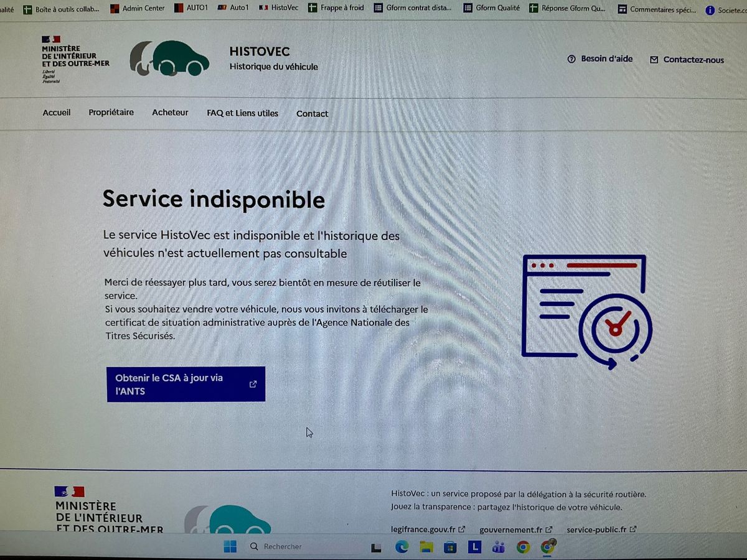Open File Explorer from taskbar
The height and width of the screenshot is (560, 747).
pos(426,547)
